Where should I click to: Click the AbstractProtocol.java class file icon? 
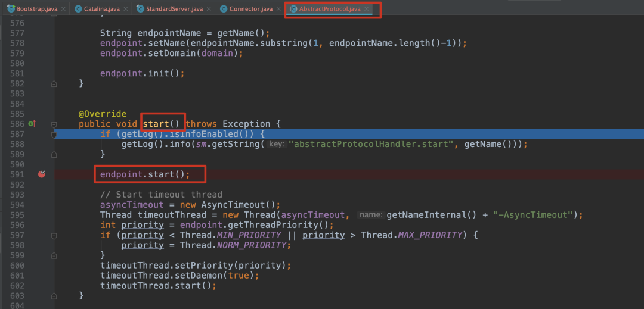293,8
